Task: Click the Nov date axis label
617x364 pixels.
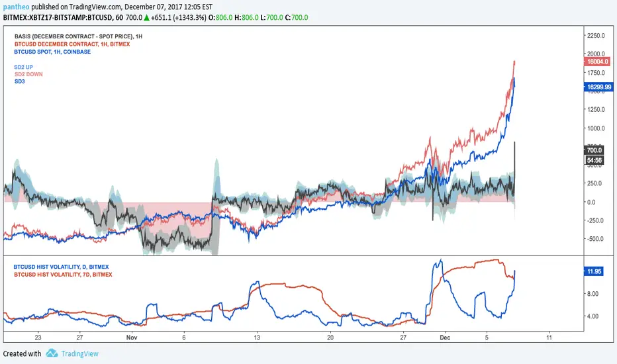Action: click(x=132, y=338)
